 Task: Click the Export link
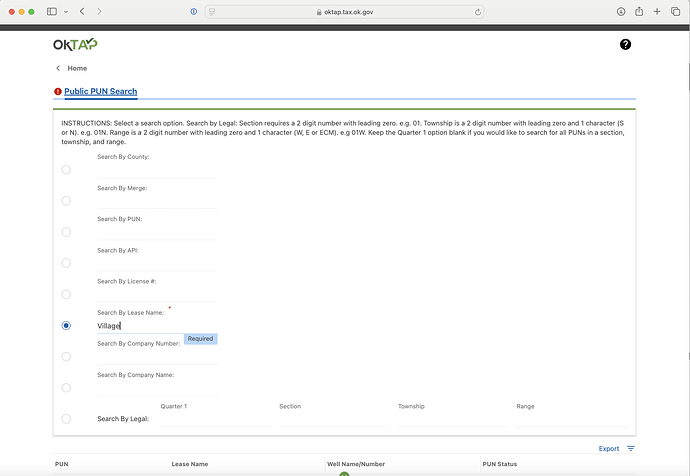tap(609, 448)
